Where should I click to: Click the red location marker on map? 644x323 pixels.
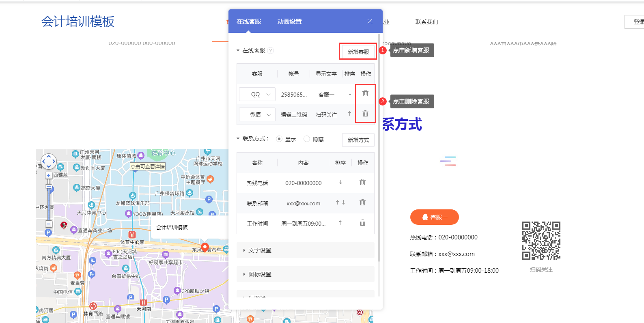point(205,247)
